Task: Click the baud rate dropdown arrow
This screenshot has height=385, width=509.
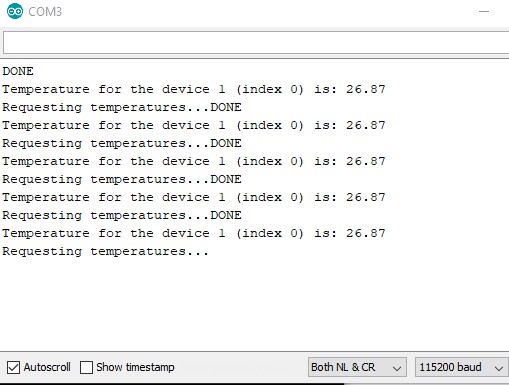Action: (x=499, y=368)
